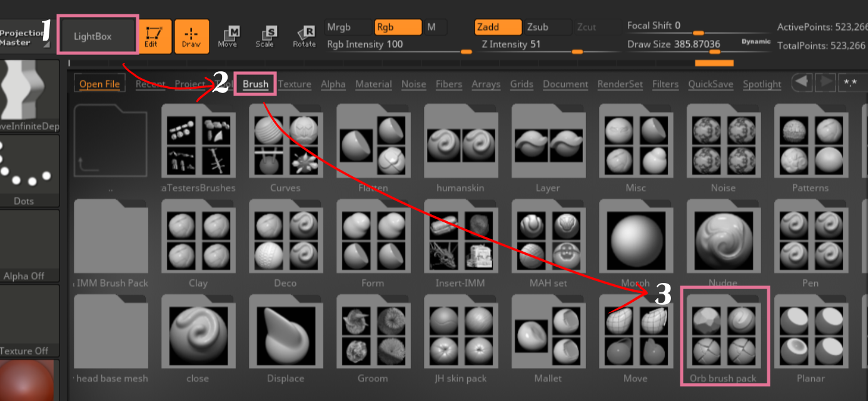Screen dimensions: 868x401
Task: Open the Fibers tab
Action: (x=449, y=84)
